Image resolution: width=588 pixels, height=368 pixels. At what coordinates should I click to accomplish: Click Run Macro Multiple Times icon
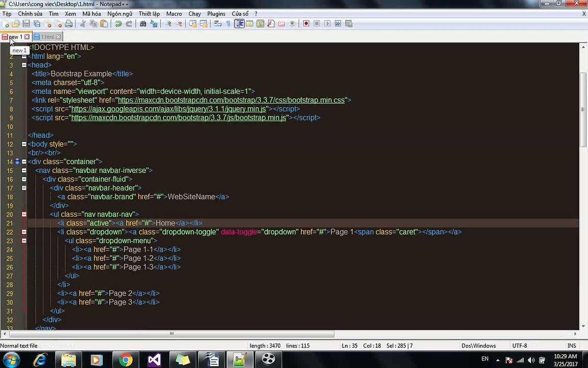[x=338, y=24]
